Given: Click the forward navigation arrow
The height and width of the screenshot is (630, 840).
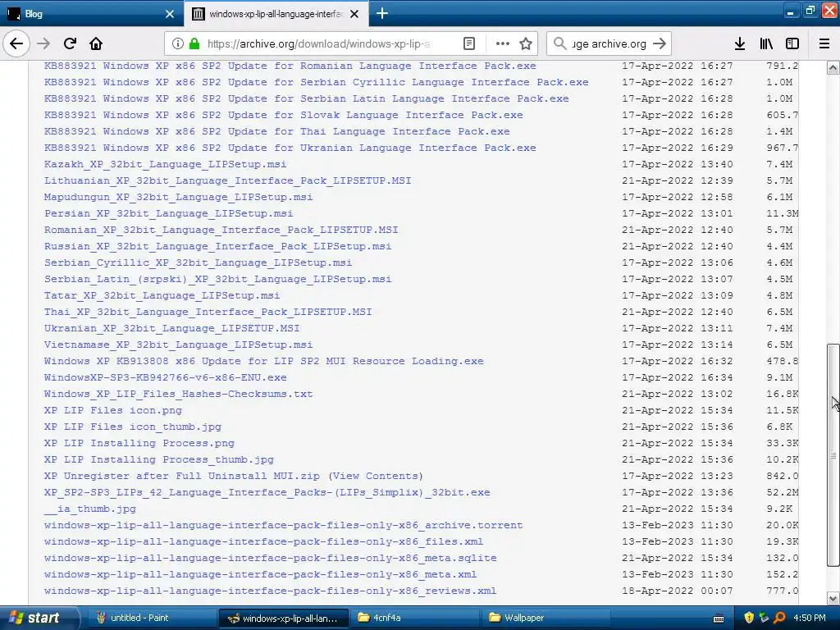Looking at the screenshot, I should coord(44,43).
